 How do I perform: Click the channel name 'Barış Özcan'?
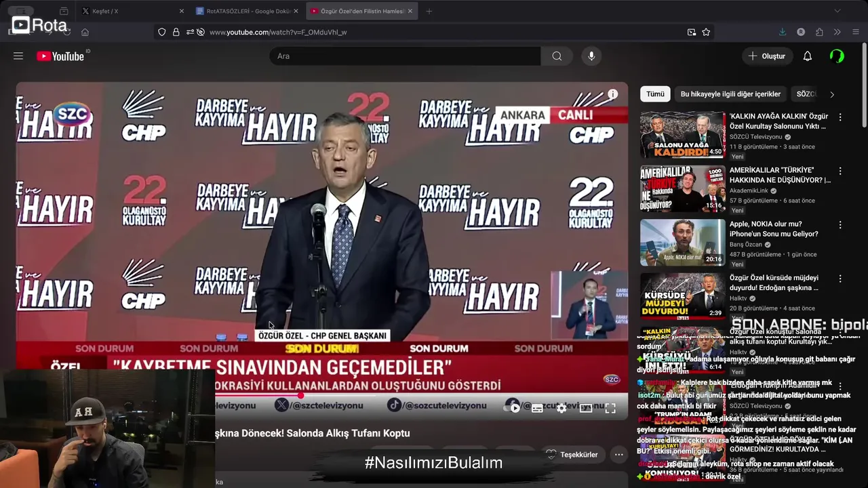click(x=746, y=245)
